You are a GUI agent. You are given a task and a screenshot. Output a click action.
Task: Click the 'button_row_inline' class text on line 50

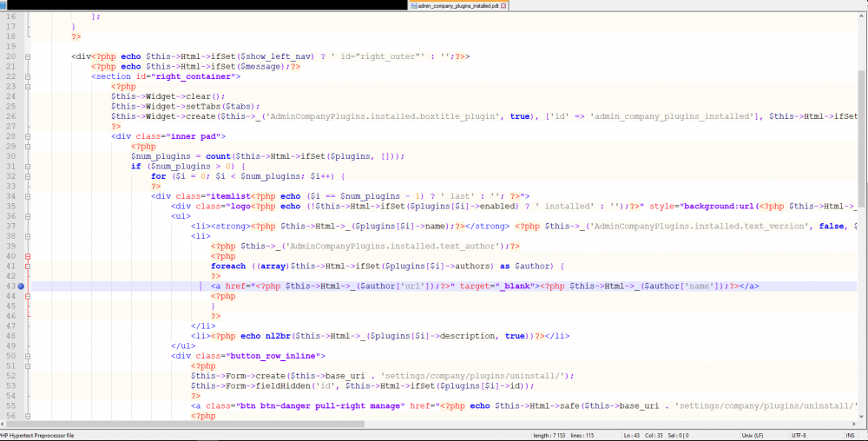point(273,356)
